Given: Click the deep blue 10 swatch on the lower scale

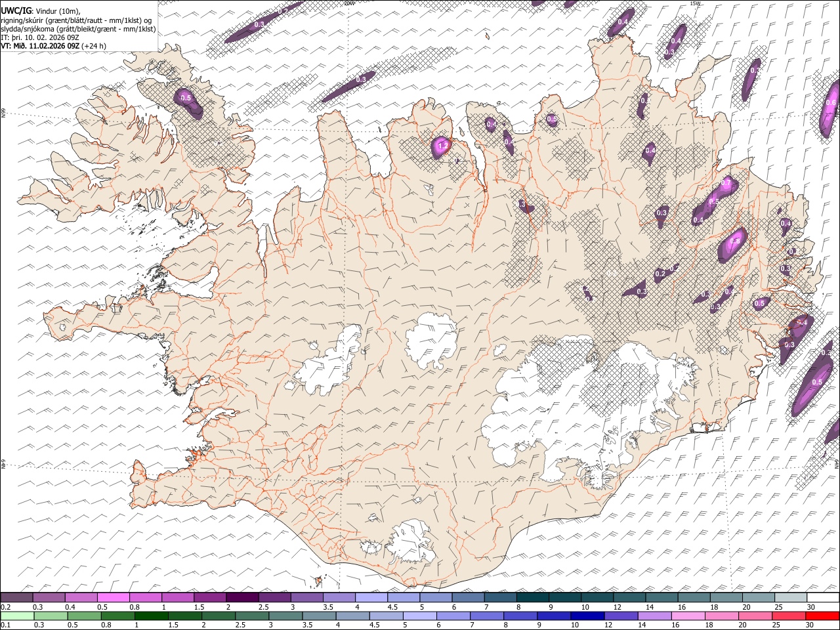Looking at the screenshot, I should click(587, 616).
